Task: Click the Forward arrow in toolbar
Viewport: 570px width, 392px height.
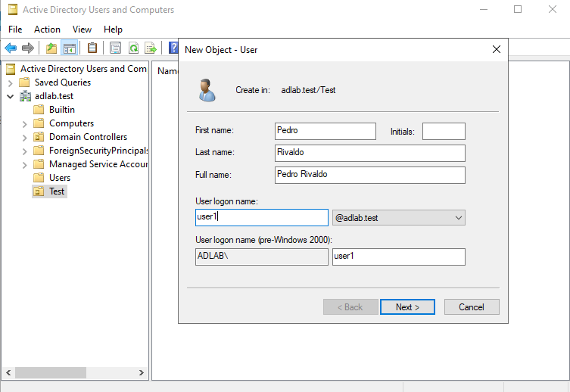Action: click(x=28, y=48)
